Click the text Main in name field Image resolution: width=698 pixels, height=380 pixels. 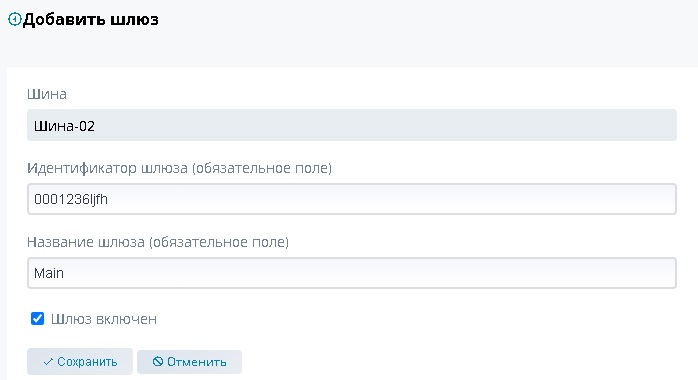[x=49, y=273]
